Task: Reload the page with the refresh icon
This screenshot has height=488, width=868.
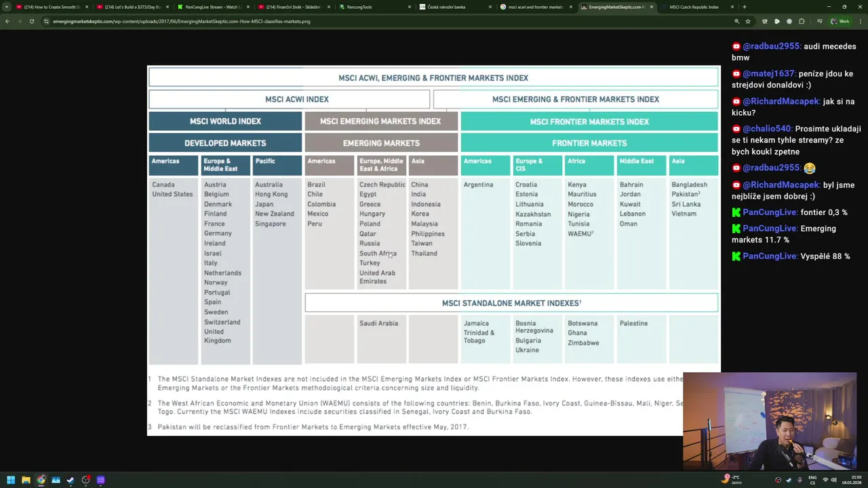Action: (x=32, y=21)
